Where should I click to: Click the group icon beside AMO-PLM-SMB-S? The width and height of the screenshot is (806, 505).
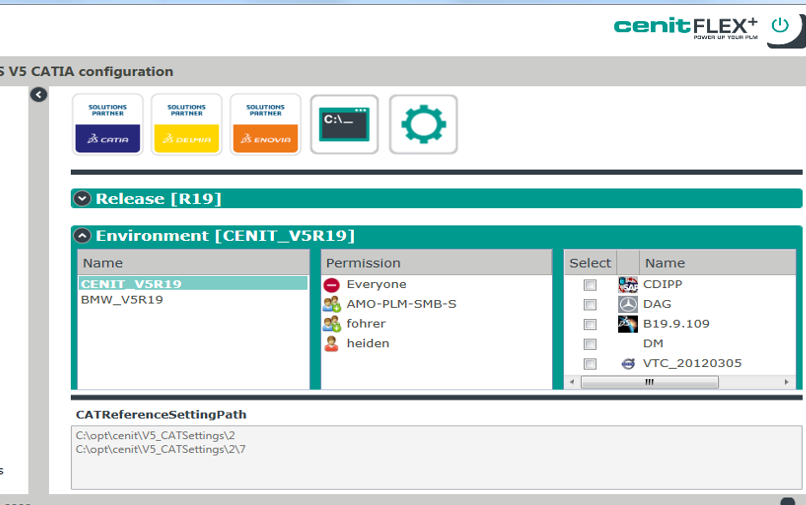point(332,304)
